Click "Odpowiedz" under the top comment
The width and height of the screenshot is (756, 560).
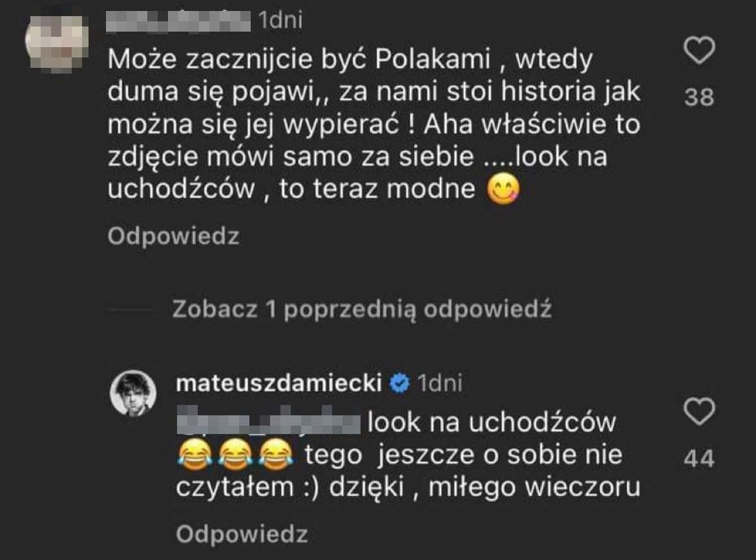(173, 237)
